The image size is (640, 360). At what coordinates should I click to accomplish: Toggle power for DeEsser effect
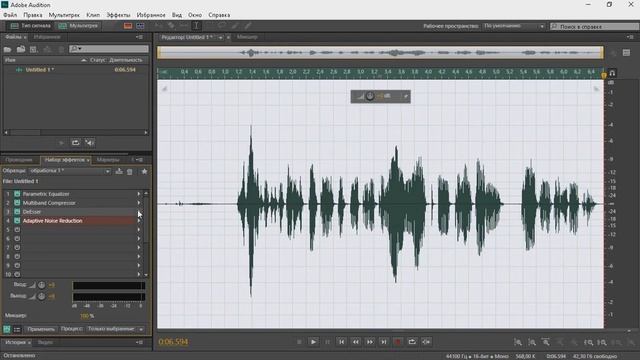click(17, 212)
